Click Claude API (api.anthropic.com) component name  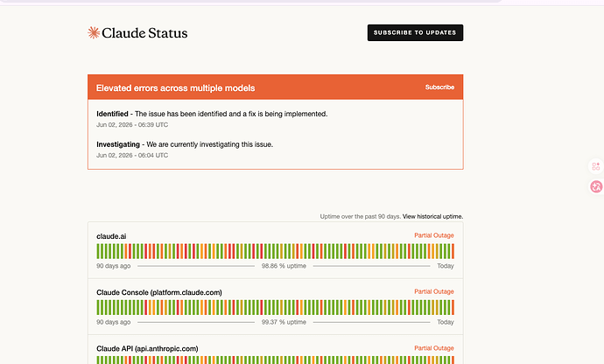[147, 348]
